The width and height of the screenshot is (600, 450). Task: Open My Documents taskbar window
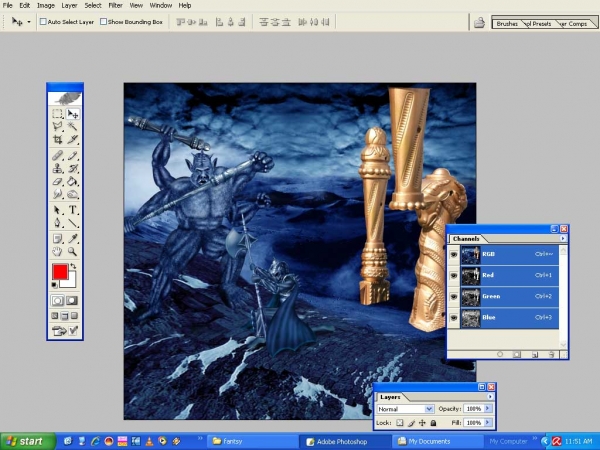click(x=438, y=442)
